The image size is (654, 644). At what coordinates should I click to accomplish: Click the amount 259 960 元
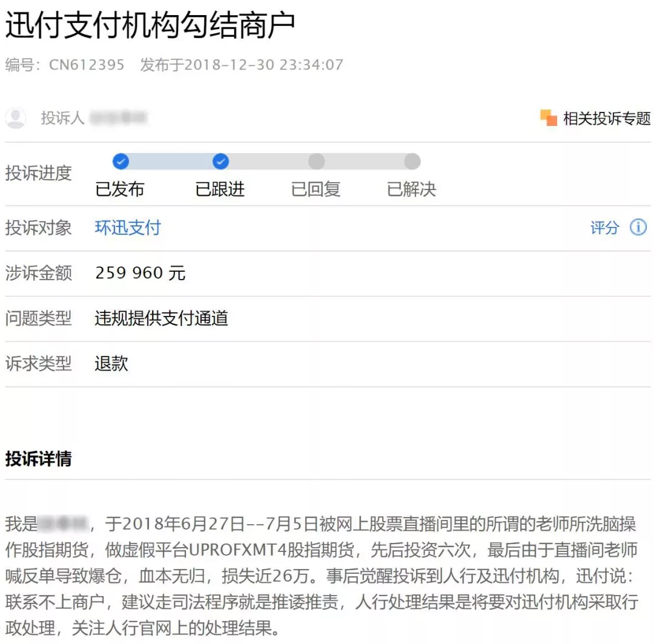pos(140,273)
